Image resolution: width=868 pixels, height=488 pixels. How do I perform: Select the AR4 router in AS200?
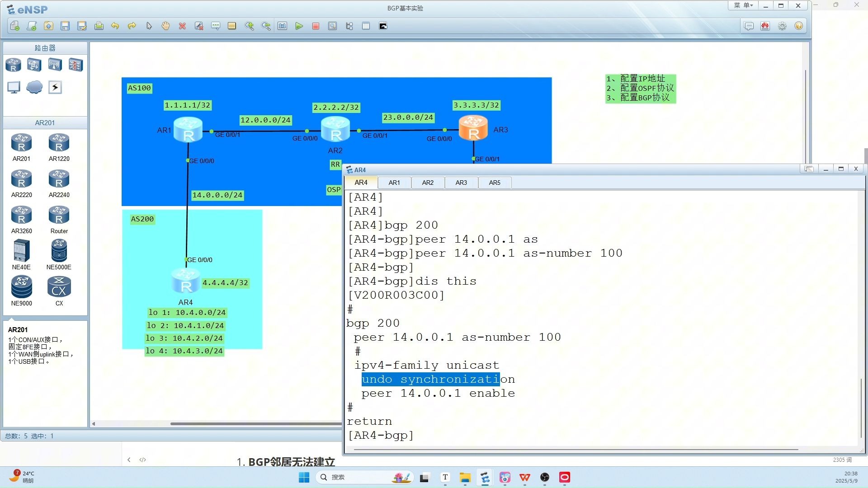click(x=185, y=281)
